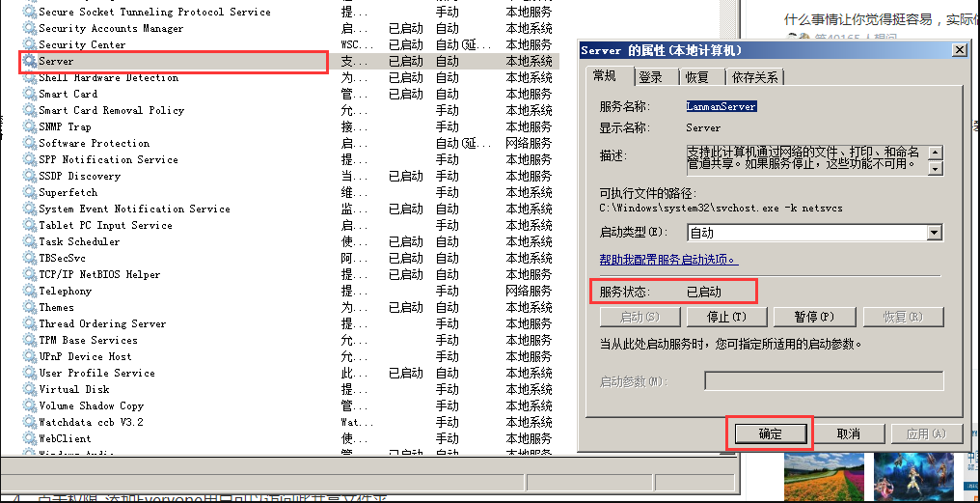Viewport: 980px width, 503px height.
Task: Click the gear icon for Telephony
Action: point(29,291)
